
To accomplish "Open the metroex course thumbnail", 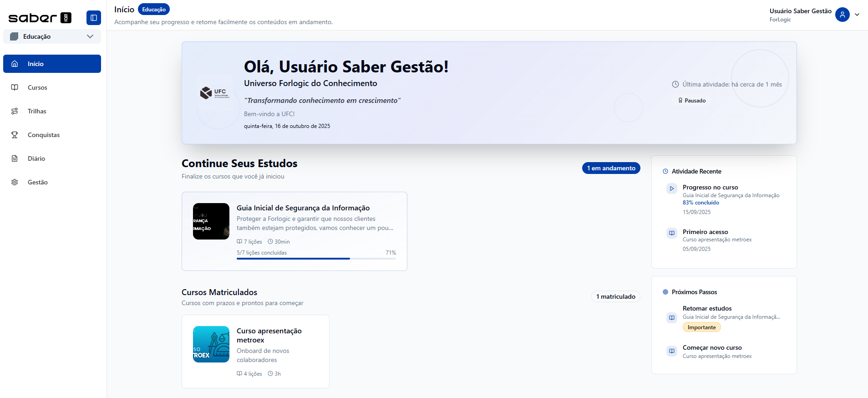I will click(x=211, y=344).
